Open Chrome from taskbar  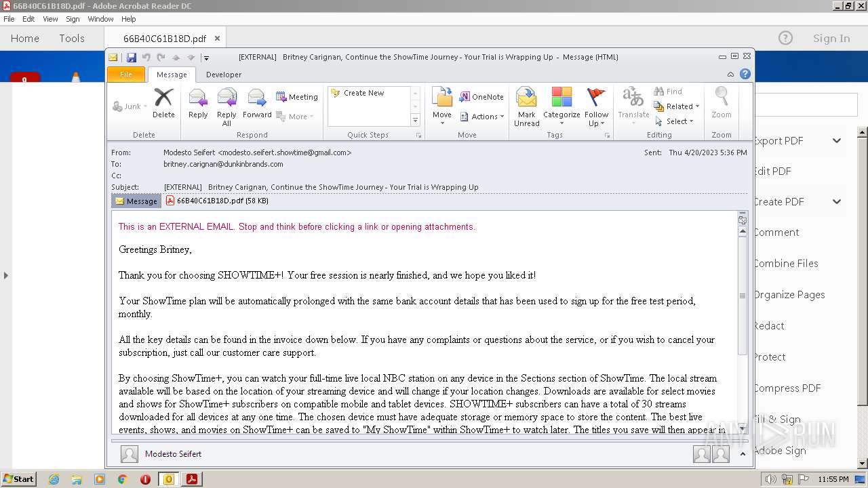(123, 479)
